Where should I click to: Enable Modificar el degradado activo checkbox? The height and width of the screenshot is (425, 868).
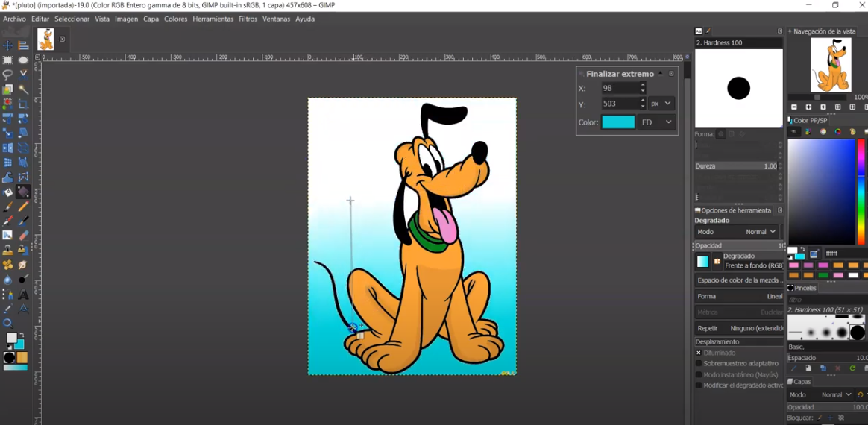pyautogui.click(x=699, y=385)
